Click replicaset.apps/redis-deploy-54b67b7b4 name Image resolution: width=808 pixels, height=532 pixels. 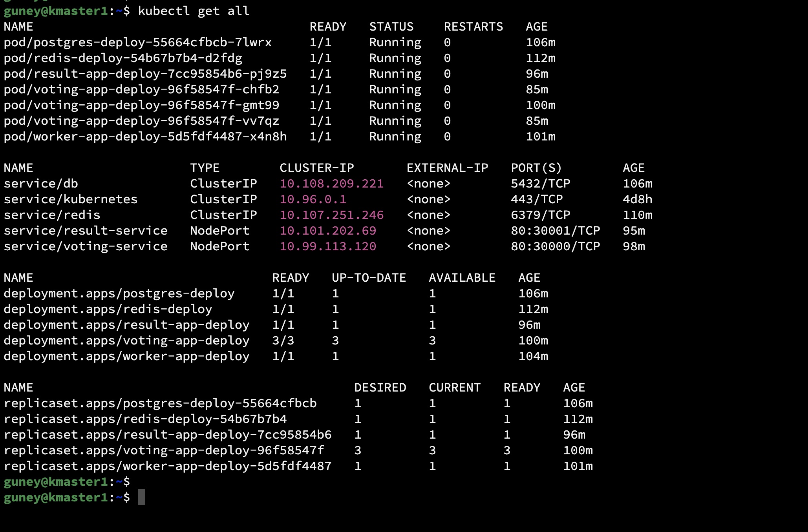(x=145, y=419)
